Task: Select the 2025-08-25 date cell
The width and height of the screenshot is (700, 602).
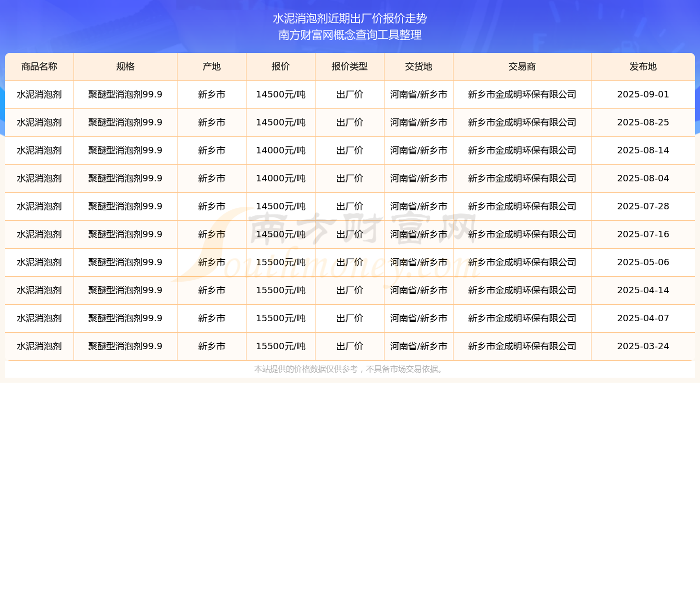Action: click(643, 122)
